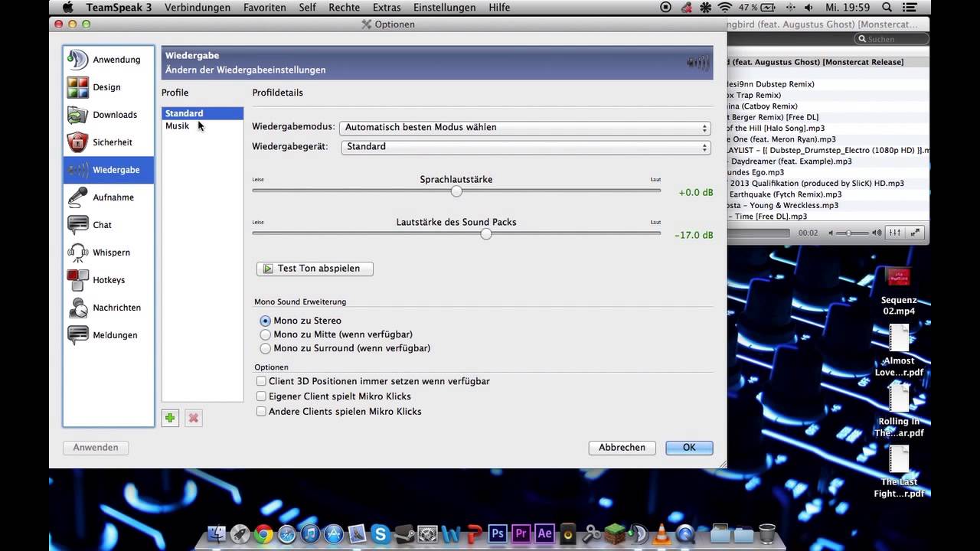Delete the profile with red X icon
Image resolution: width=980 pixels, height=551 pixels.
pyautogui.click(x=194, y=418)
